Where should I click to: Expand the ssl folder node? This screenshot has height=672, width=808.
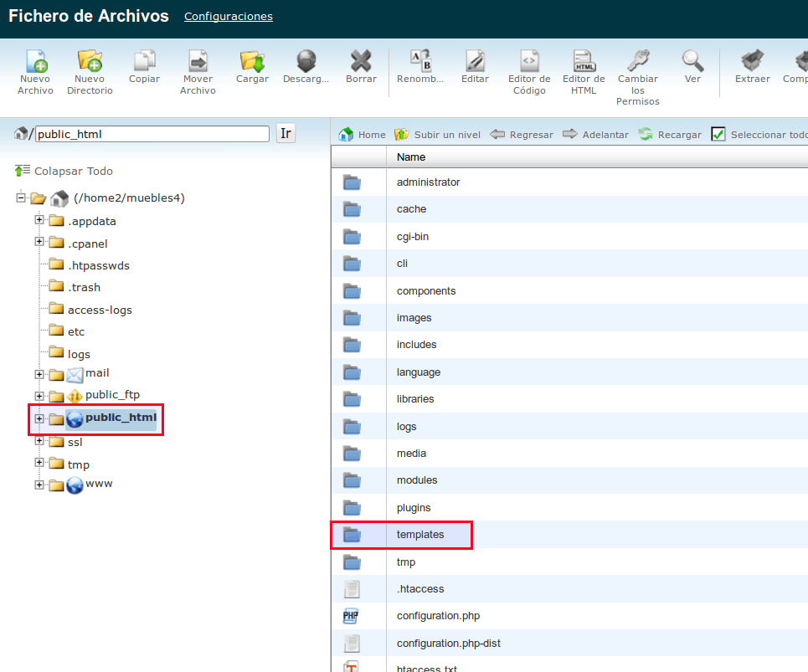pyautogui.click(x=39, y=441)
